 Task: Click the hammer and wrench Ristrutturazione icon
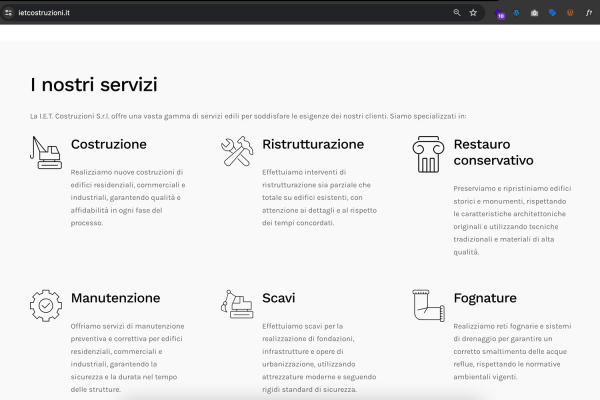[x=237, y=151]
